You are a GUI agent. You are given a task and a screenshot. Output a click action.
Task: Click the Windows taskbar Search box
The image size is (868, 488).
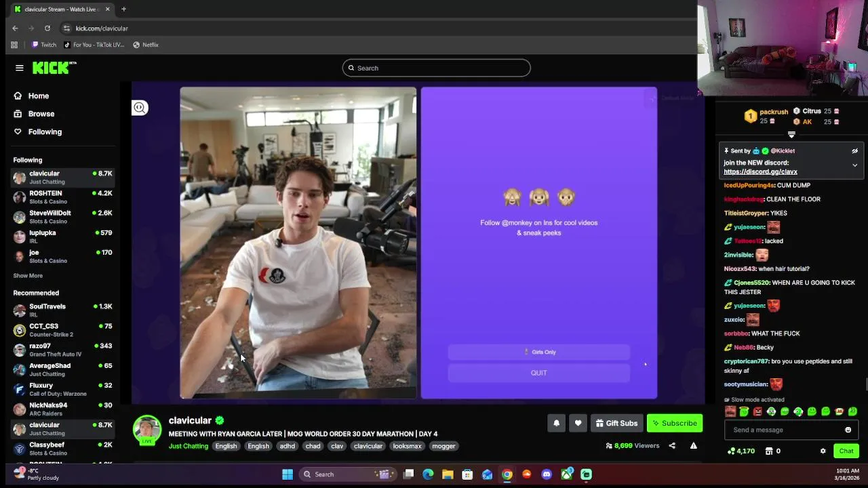pyautogui.click(x=348, y=474)
